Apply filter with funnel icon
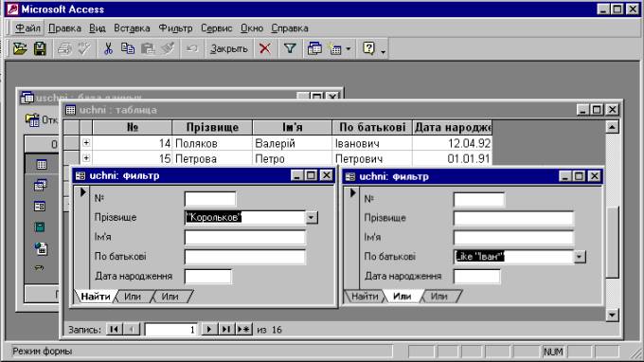Image resolution: width=644 pixels, height=362 pixels. pyautogui.click(x=290, y=48)
